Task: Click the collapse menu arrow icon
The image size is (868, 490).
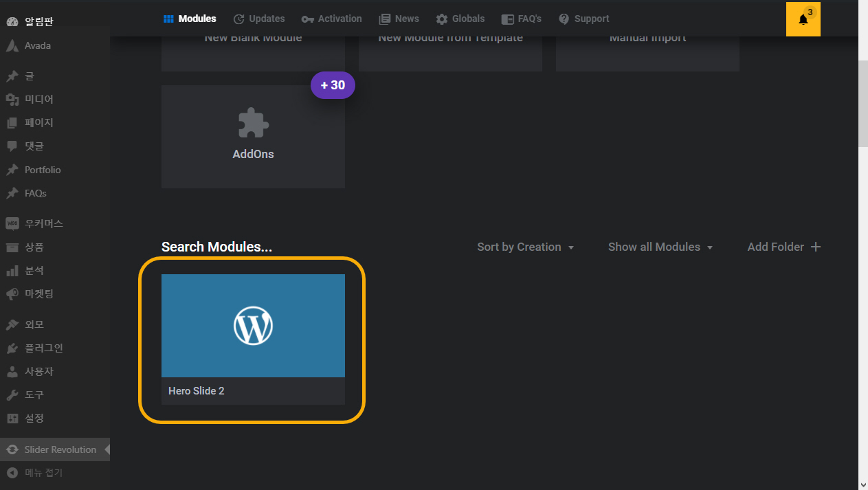Action: click(12, 473)
